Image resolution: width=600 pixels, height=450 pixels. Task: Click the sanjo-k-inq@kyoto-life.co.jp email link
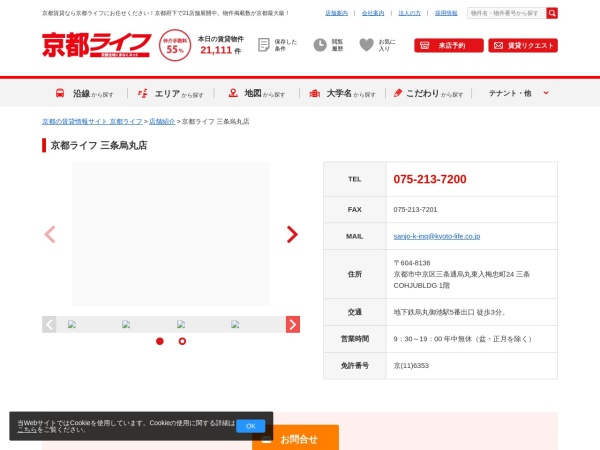437,236
